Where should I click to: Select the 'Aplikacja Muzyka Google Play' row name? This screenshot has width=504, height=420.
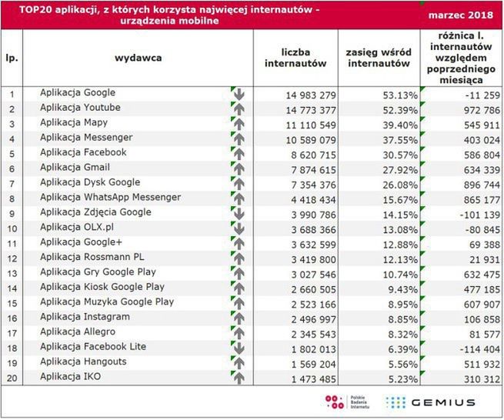tap(107, 302)
